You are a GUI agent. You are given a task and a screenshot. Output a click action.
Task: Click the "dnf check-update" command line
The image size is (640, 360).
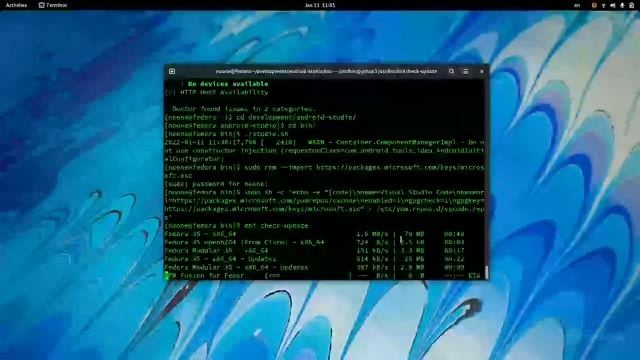[x=237, y=226]
